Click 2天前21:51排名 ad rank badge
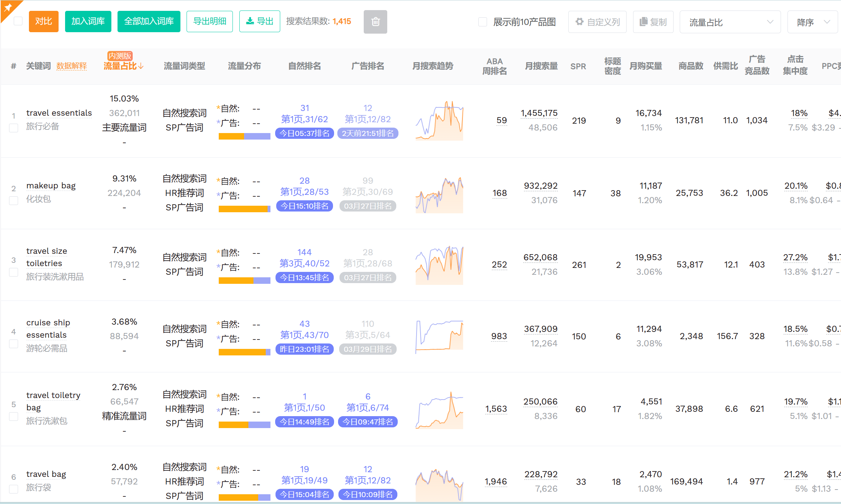841x504 pixels. pyautogui.click(x=368, y=133)
